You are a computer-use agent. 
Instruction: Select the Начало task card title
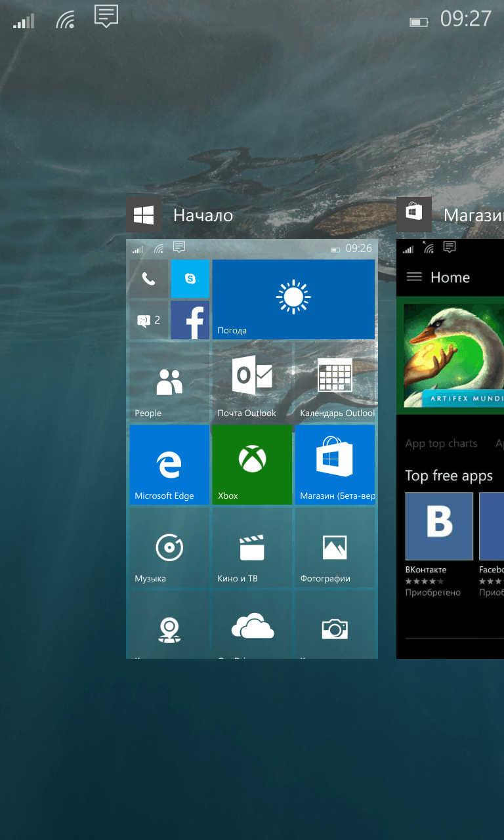point(203,215)
